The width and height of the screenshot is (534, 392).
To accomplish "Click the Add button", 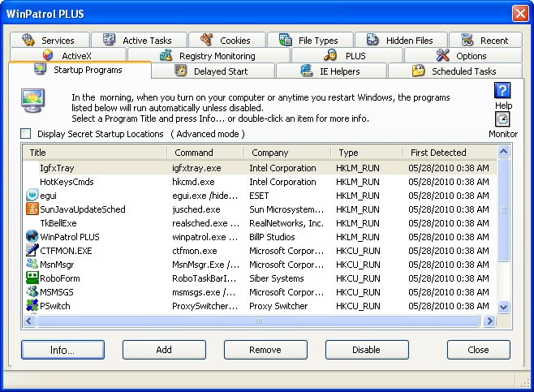I will click(x=164, y=350).
